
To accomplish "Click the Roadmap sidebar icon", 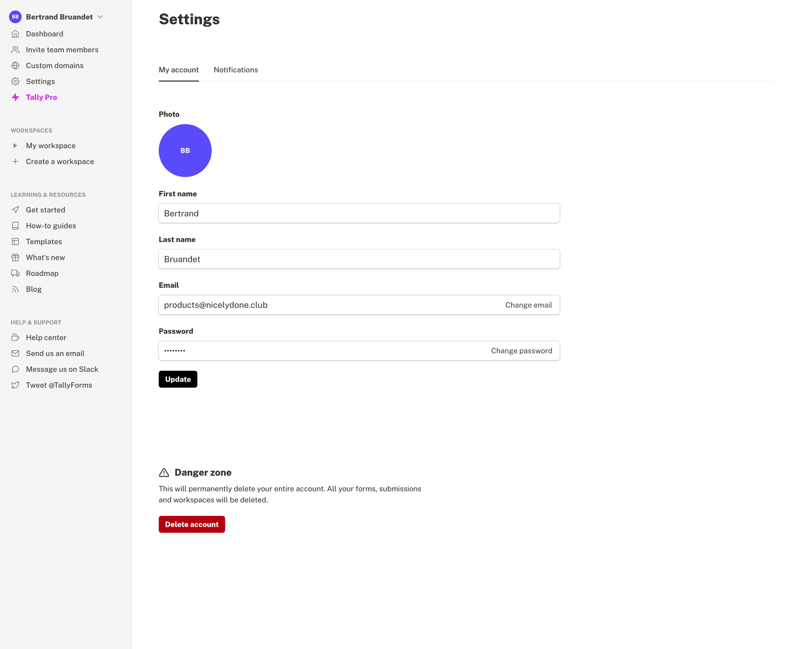I will click(x=15, y=273).
